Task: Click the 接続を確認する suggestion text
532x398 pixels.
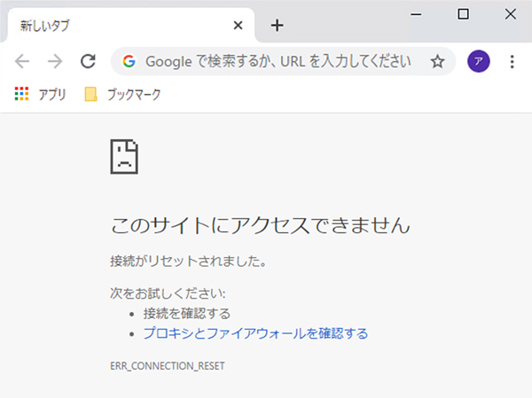Action: point(186,313)
